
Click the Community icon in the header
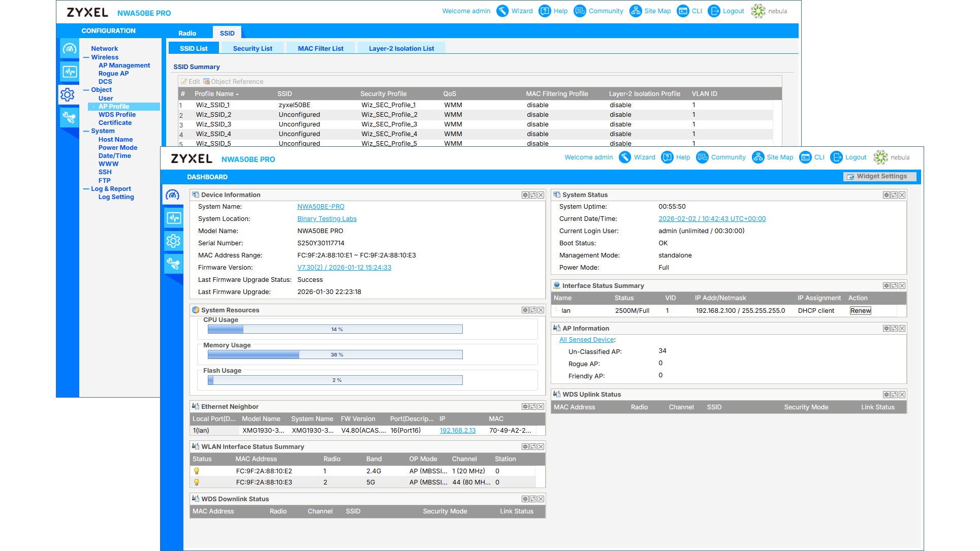tap(702, 157)
